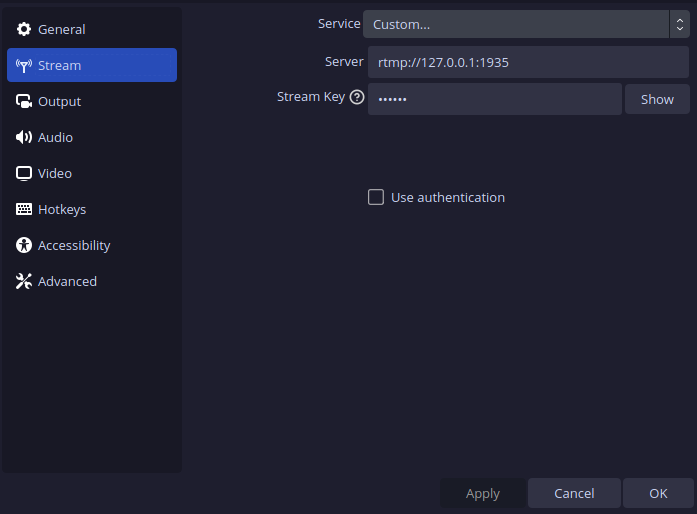Confirm the settings with OK
The width and height of the screenshot is (697, 514).
click(658, 493)
